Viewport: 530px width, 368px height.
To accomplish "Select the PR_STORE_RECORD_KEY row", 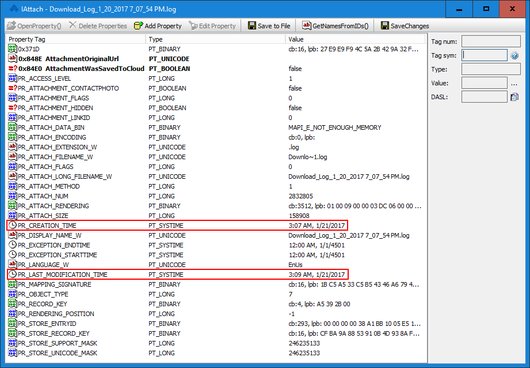I will (216, 333).
